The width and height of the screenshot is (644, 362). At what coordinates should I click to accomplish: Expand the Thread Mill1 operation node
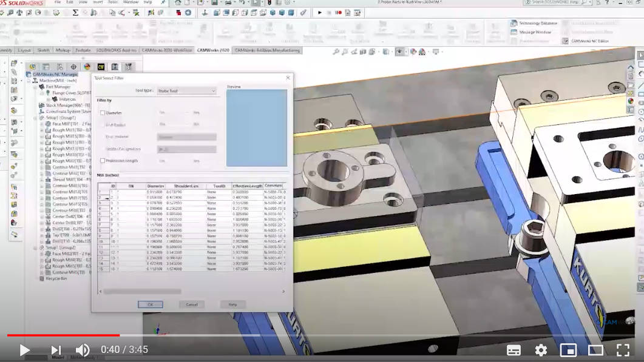(42, 179)
